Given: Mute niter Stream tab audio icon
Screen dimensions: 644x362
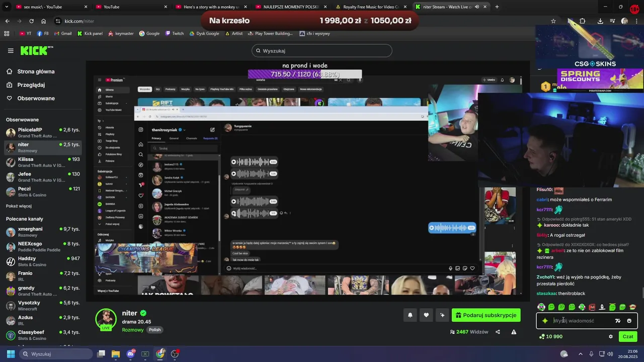Looking at the screenshot, I should click(x=476, y=7).
